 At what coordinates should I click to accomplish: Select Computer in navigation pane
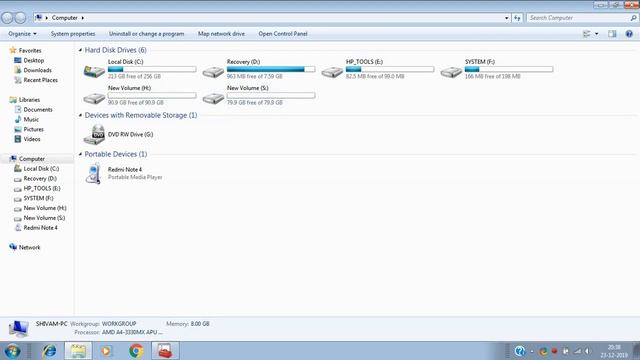(x=32, y=159)
